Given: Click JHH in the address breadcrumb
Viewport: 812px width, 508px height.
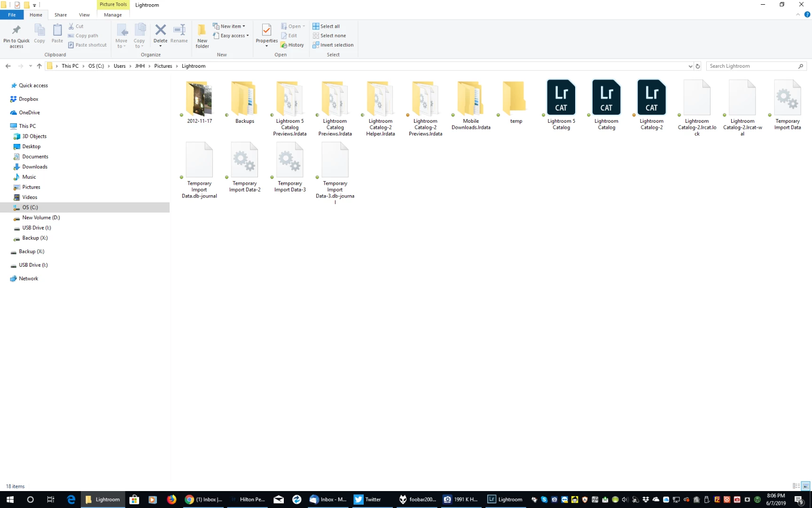Looking at the screenshot, I should pos(140,66).
